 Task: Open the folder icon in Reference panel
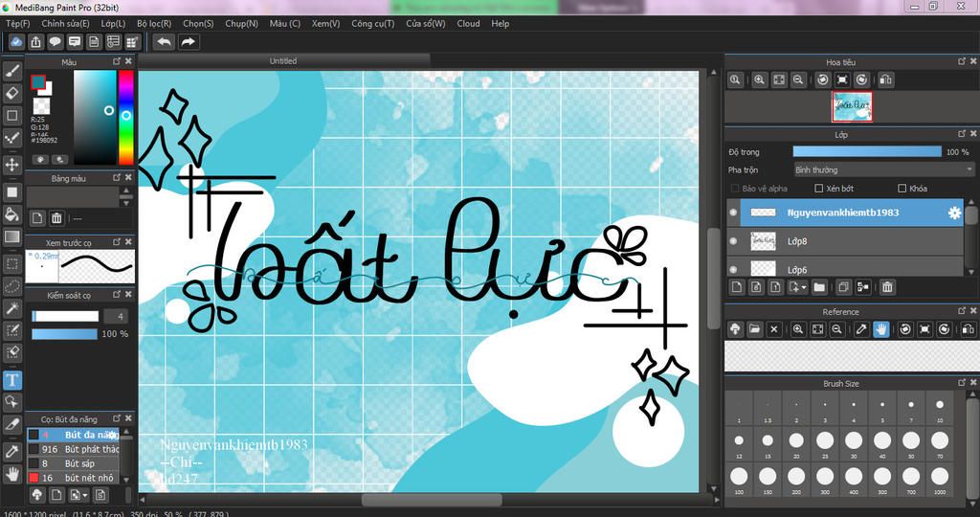coord(754,328)
